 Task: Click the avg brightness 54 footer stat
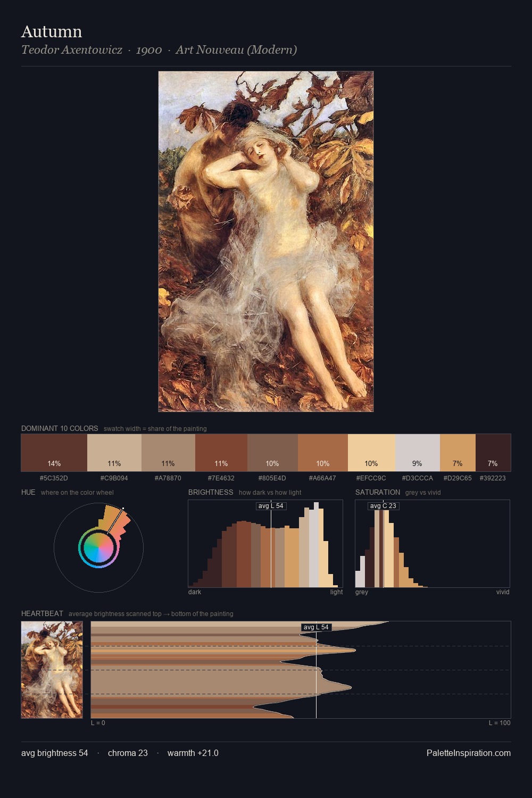tap(55, 753)
